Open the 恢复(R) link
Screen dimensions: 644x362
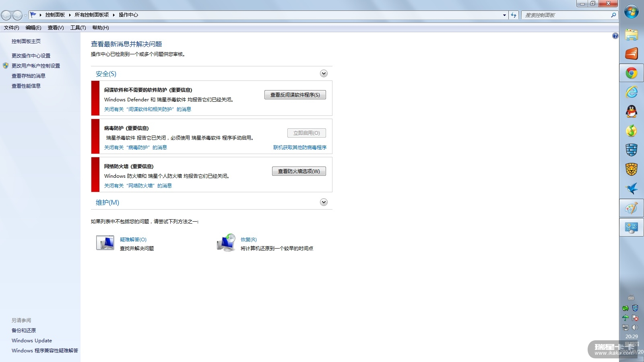[249, 240]
